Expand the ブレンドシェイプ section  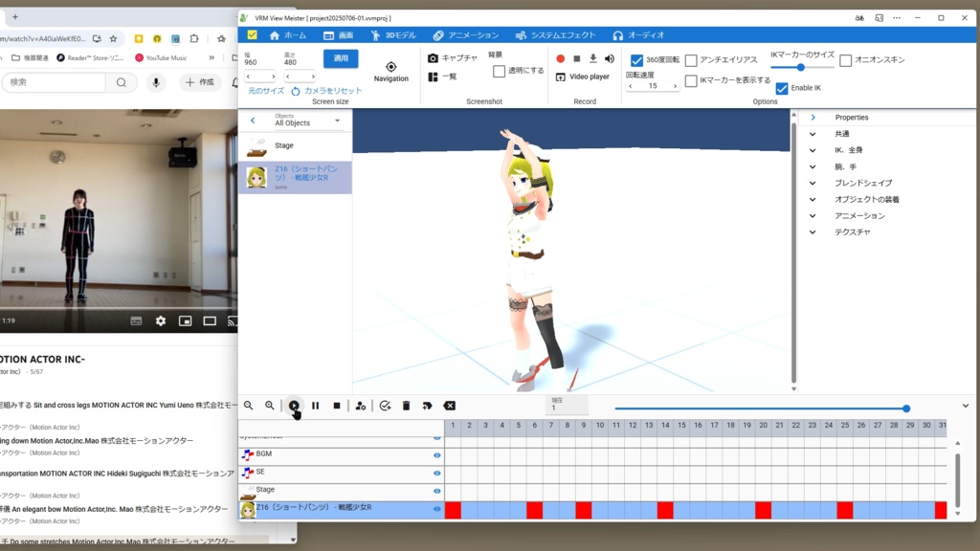coord(813,183)
